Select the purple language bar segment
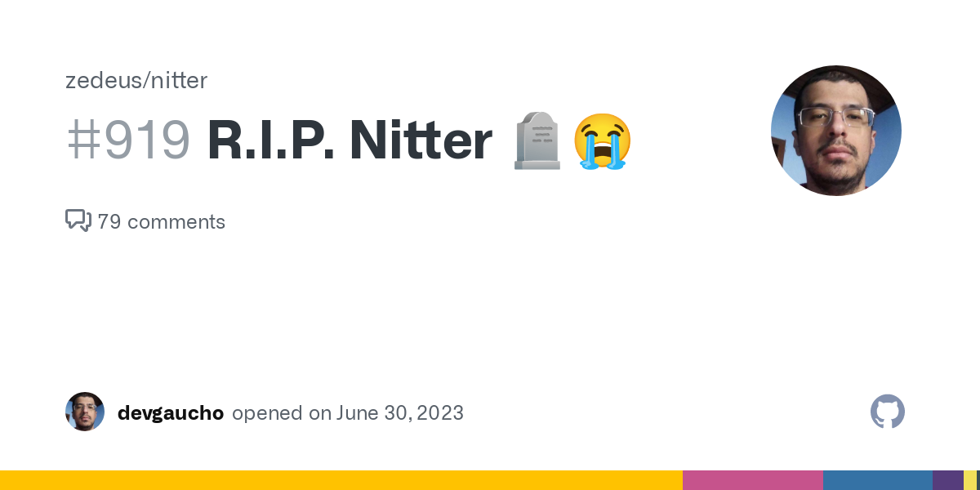The height and width of the screenshot is (490, 980). (947, 480)
